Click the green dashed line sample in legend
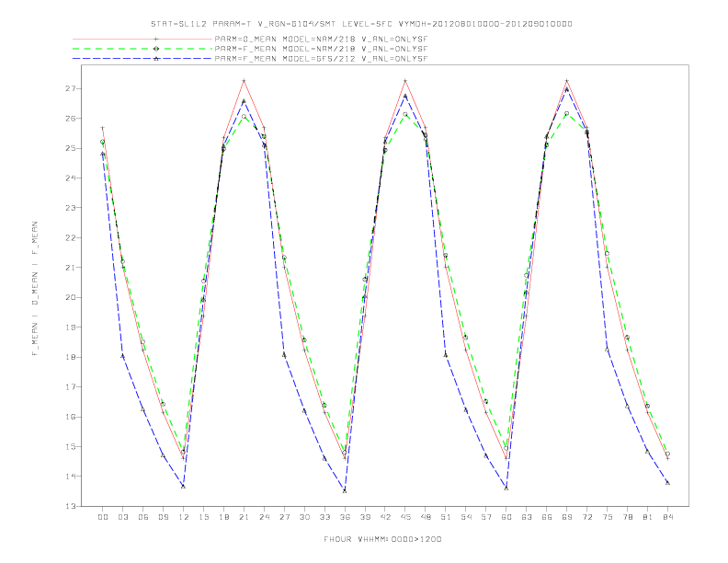Viewport: 728px width, 563px height. click(142, 49)
